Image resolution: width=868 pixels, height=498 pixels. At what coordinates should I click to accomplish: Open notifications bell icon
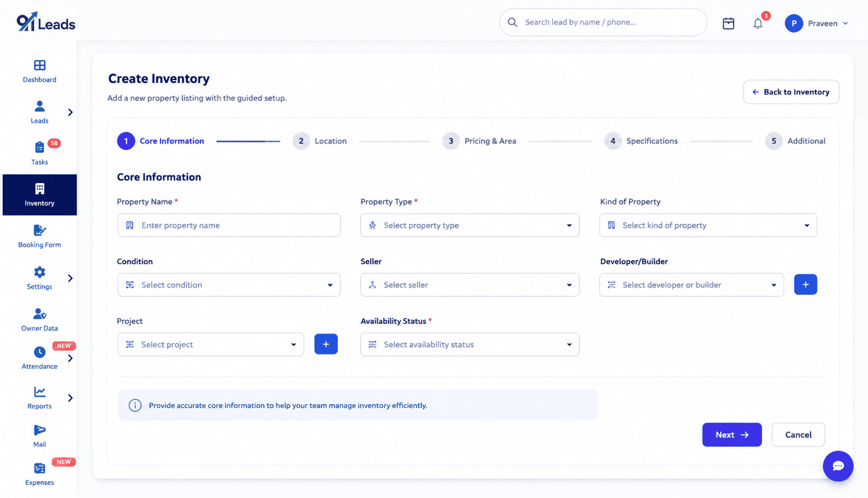pyautogui.click(x=758, y=24)
